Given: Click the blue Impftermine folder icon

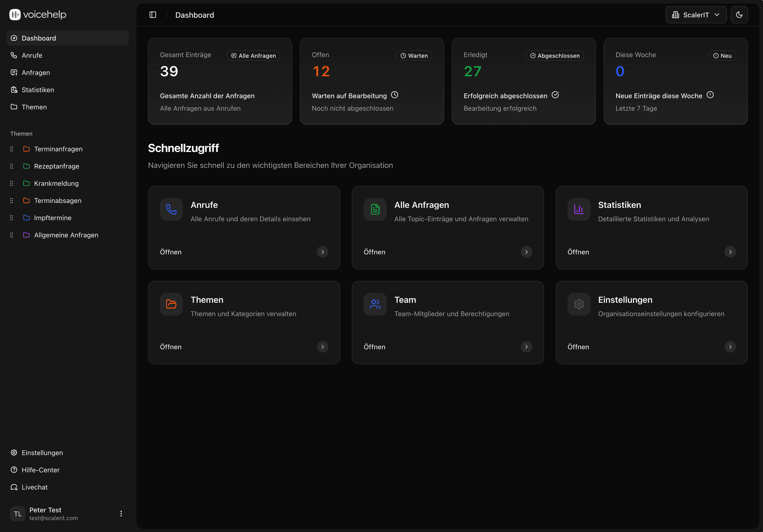Looking at the screenshot, I should [x=26, y=218].
